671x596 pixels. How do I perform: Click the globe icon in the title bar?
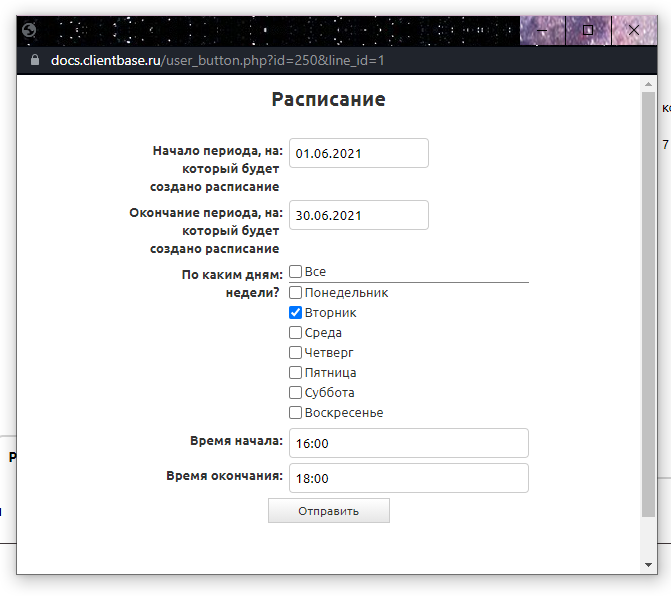[29, 30]
